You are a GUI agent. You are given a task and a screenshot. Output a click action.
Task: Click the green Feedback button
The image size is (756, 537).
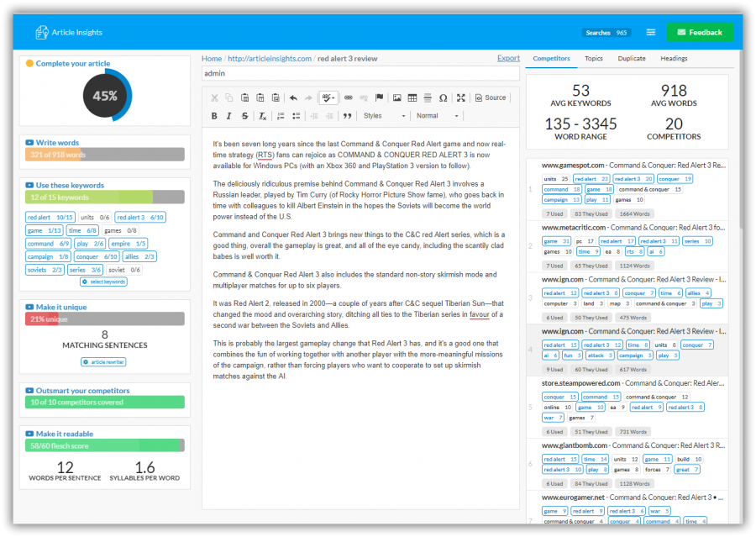click(700, 32)
